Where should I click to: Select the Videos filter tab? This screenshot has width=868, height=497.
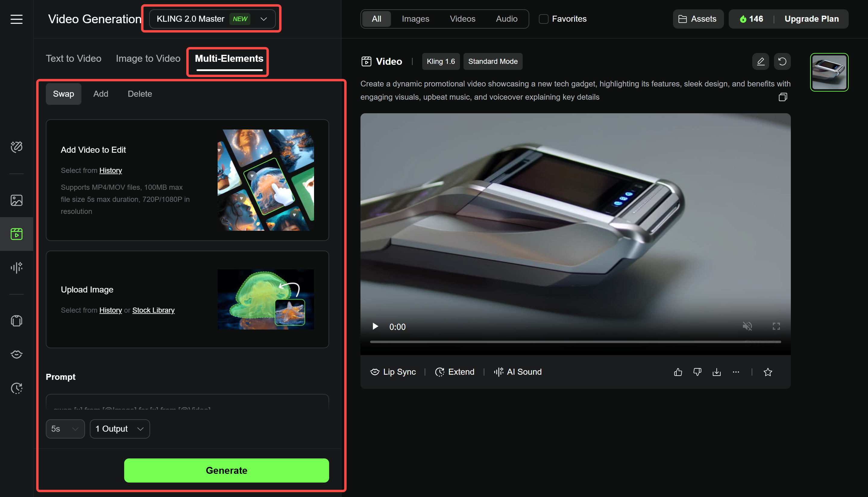click(462, 19)
